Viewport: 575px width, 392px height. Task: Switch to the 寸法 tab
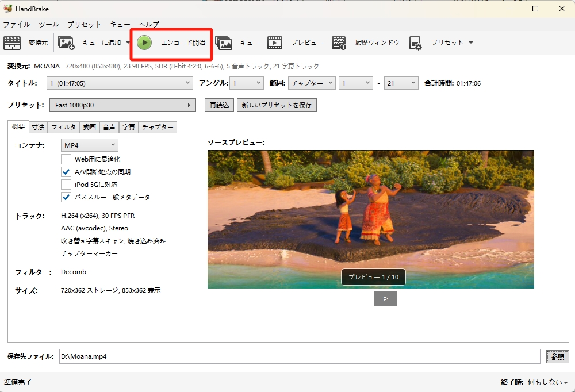[38, 127]
